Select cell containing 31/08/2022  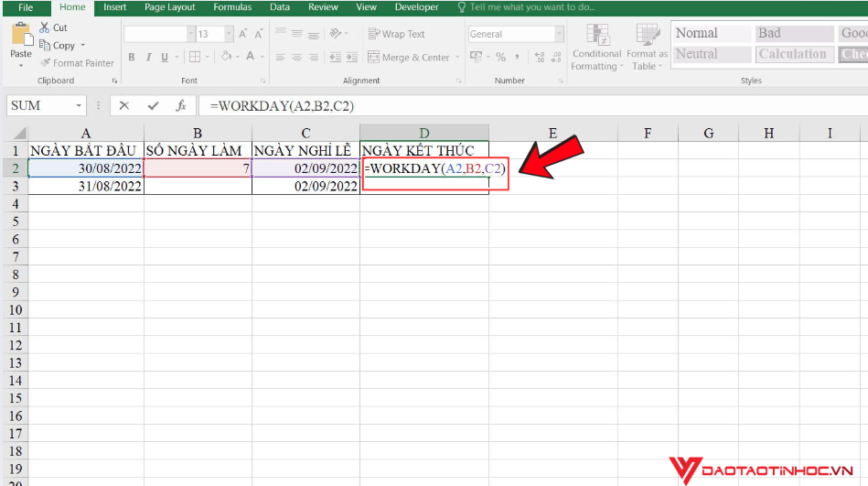(86, 186)
